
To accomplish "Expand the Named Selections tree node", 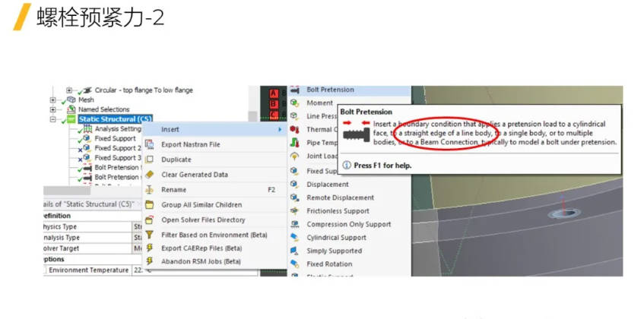I will (x=52, y=109).
